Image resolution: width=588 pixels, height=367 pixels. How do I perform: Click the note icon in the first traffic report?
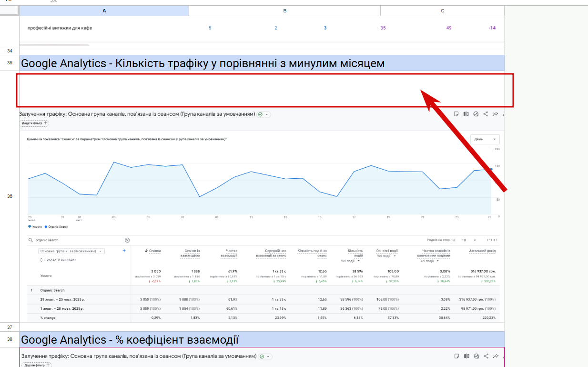[x=456, y=114]
